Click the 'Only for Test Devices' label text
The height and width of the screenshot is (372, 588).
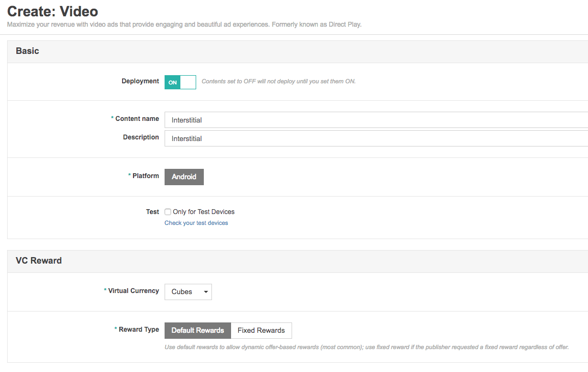204,212
